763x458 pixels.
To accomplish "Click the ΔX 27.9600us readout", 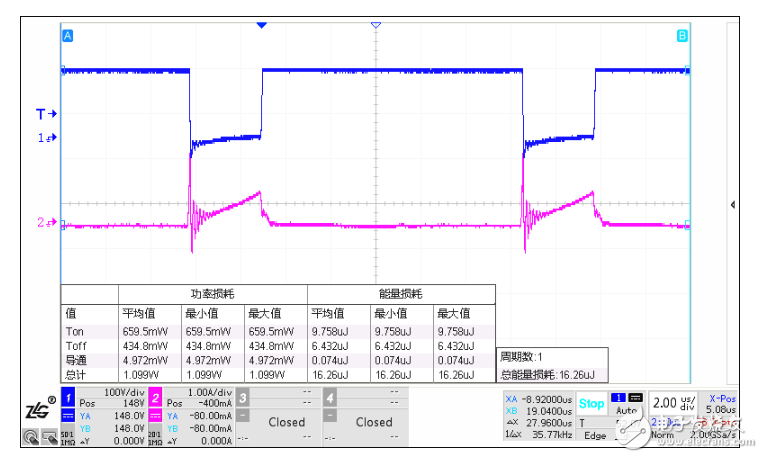I will (539, 423).
